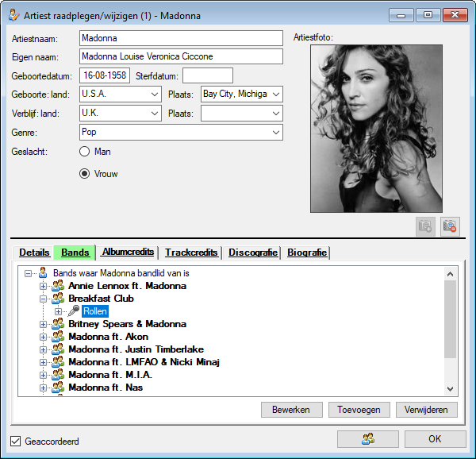Viewport: 476px width, 459px height.
Task: Click the group icon beside Annie Lennox ft. Madonna
Action: click(x=58, y=286)
